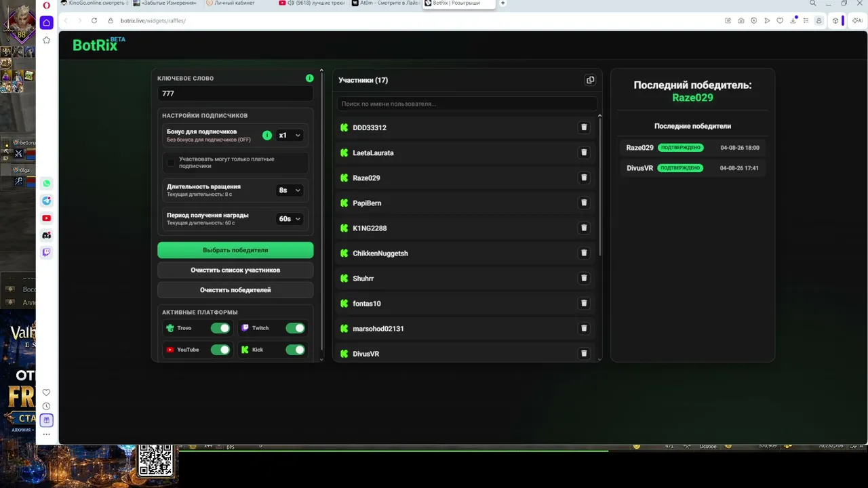Click keyword info icon

tap(309, 78)
